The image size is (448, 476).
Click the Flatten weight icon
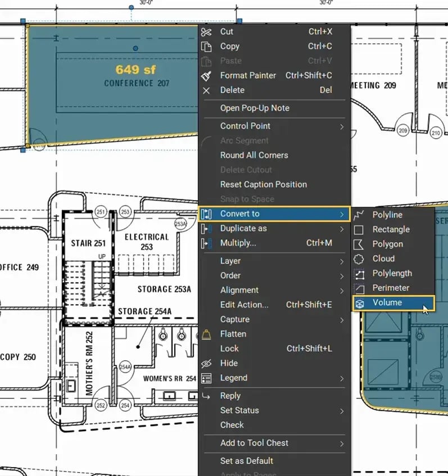206,334
